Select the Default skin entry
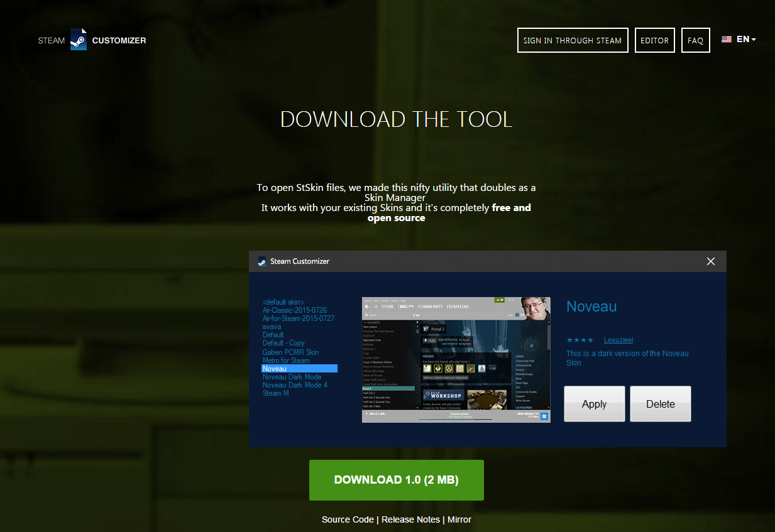Screen dimensions: 775x532 [x=273, y=335]
